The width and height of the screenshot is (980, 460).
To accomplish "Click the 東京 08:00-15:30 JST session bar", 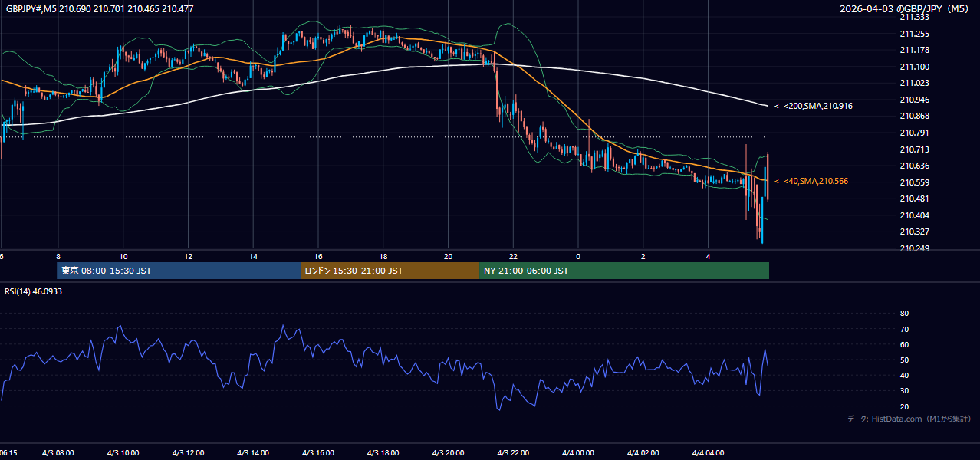I will (179, 271).
